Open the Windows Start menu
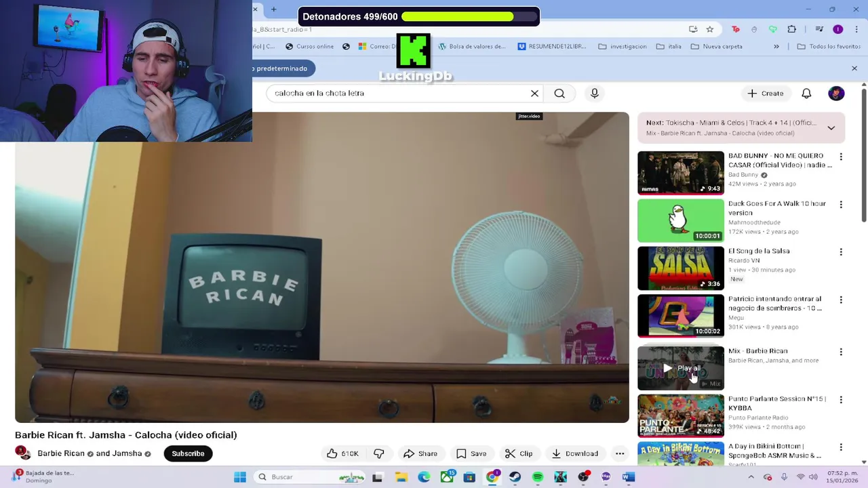Screen dimensions: 868x488 [240, 477]
